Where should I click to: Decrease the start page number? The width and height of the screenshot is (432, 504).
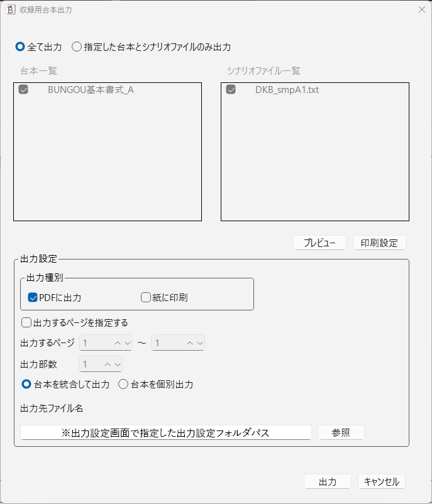(128, 343)
